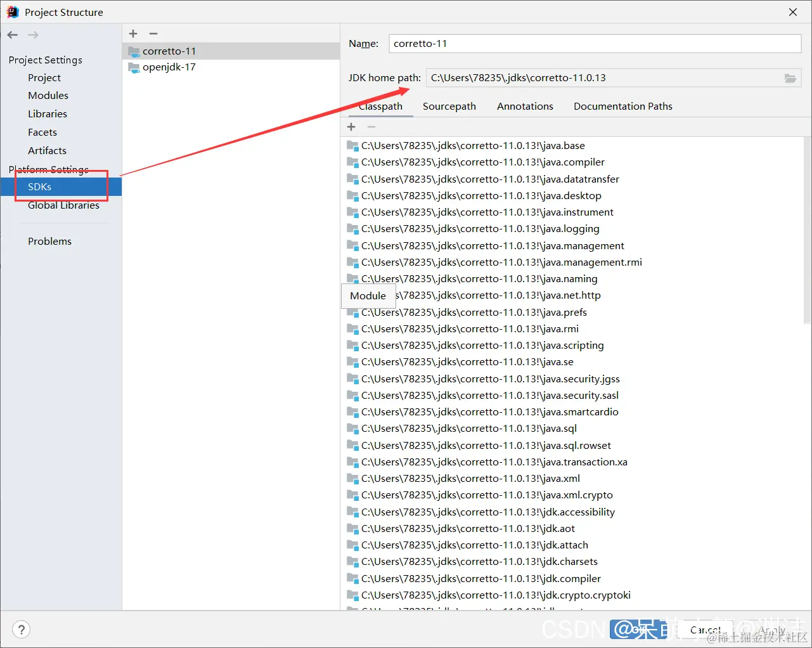
Task: Select the java.sql.rowset classpath entry
Action: point(486,446)
